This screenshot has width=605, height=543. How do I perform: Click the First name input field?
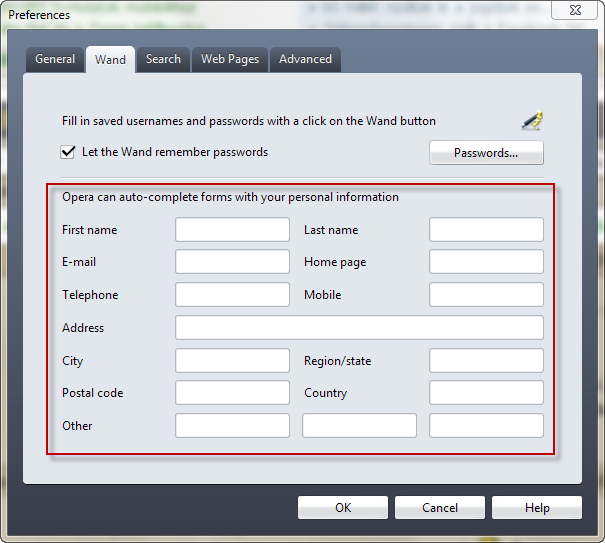click(232, 230)
